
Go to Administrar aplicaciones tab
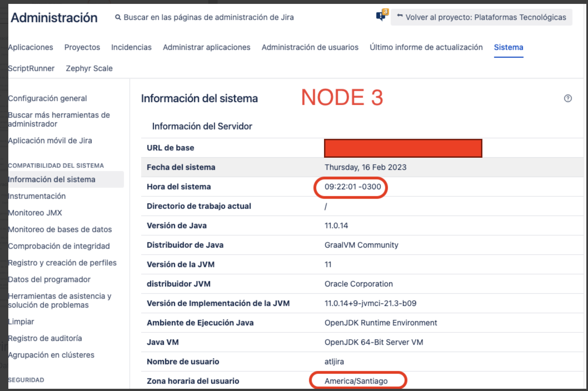[206, 47]
